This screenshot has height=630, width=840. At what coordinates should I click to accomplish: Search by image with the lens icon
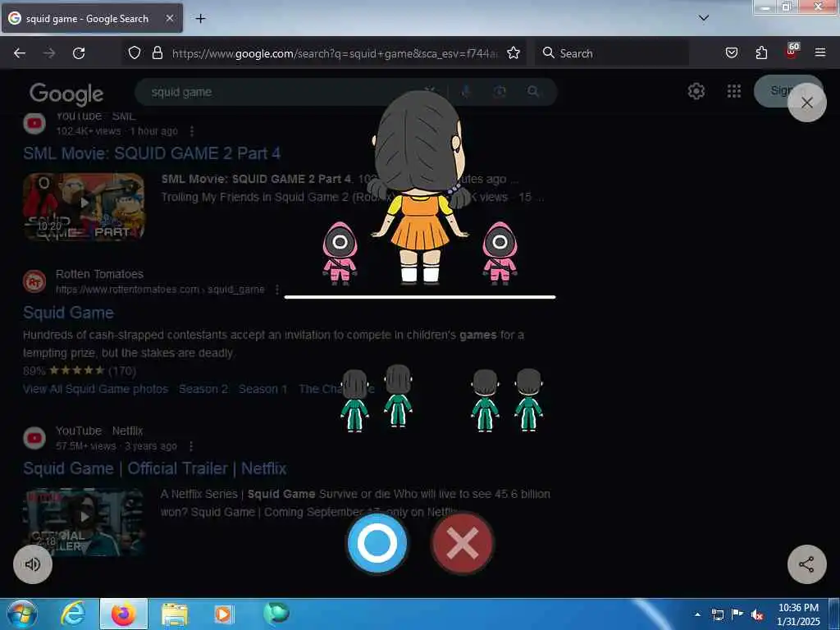click(500, 92)
